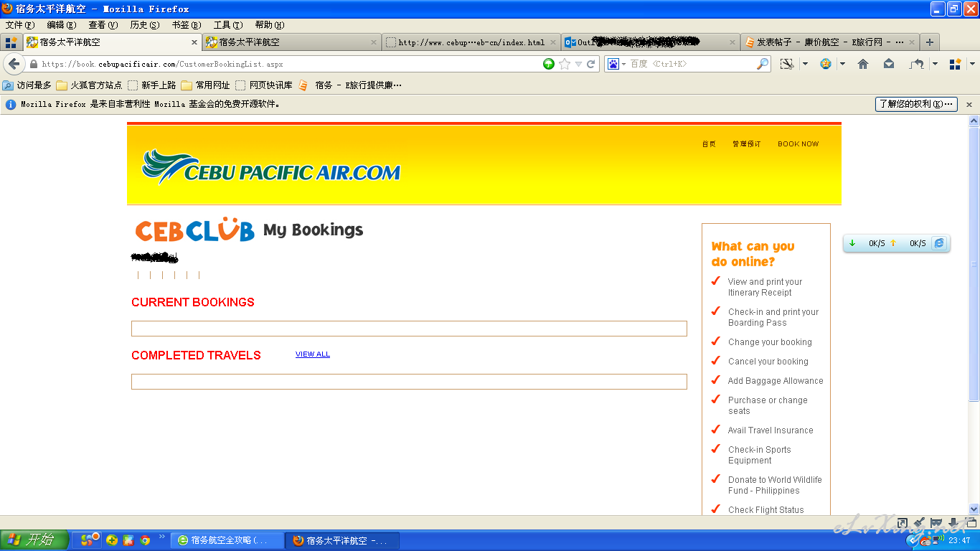The height and width of the screenshot is (551, 980).
Task: Switch to the Outlook tab
Action: tap(651, 42)
